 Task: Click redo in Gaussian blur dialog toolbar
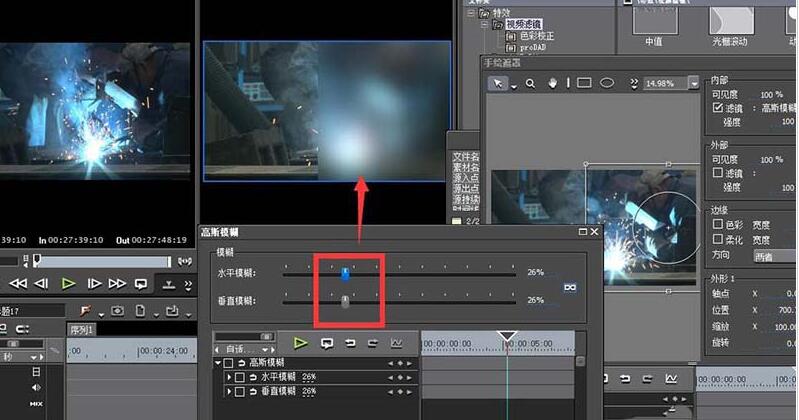[x=372, y=344]
